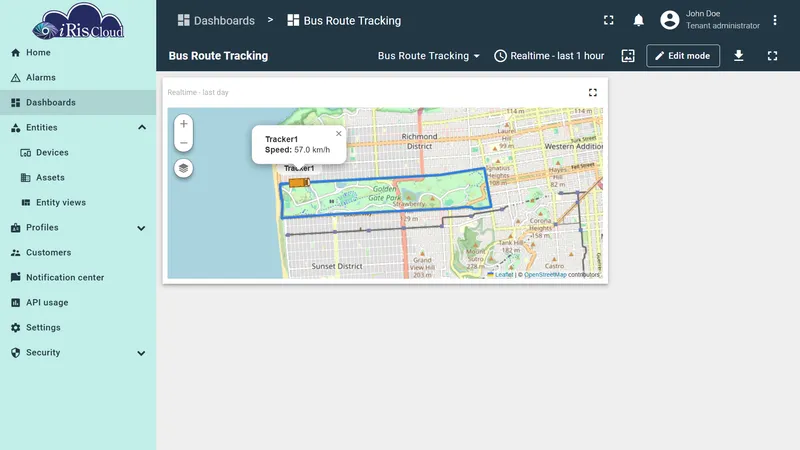This screenshot has width=800, height=450.
Task: Open Realtime - last 1 hour timewindow
Action: pos(549,56)
